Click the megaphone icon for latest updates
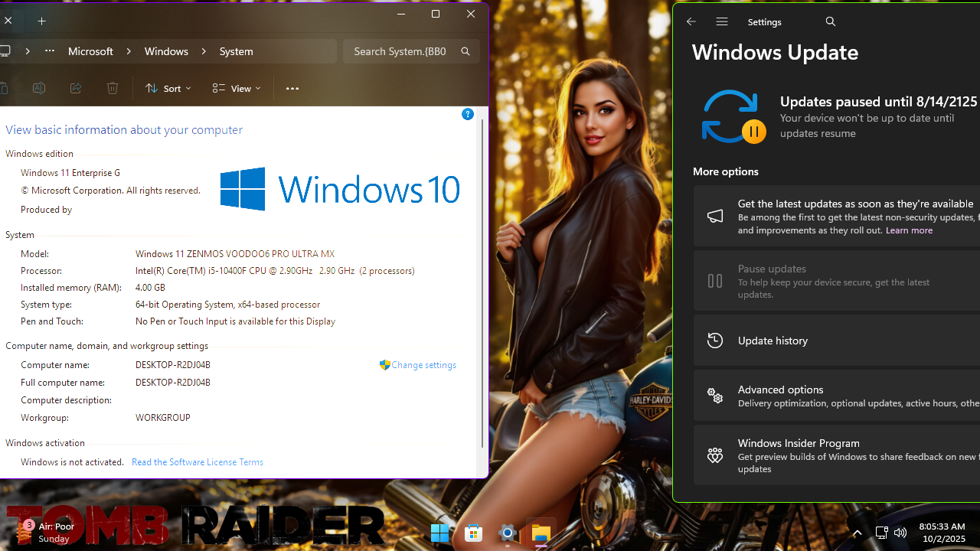 pyautogui.click(x=715, y=217)
